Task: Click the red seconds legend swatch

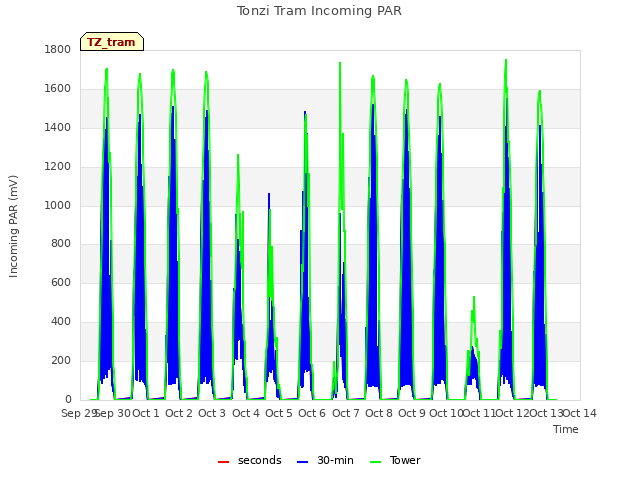Action: pos(223,462)
